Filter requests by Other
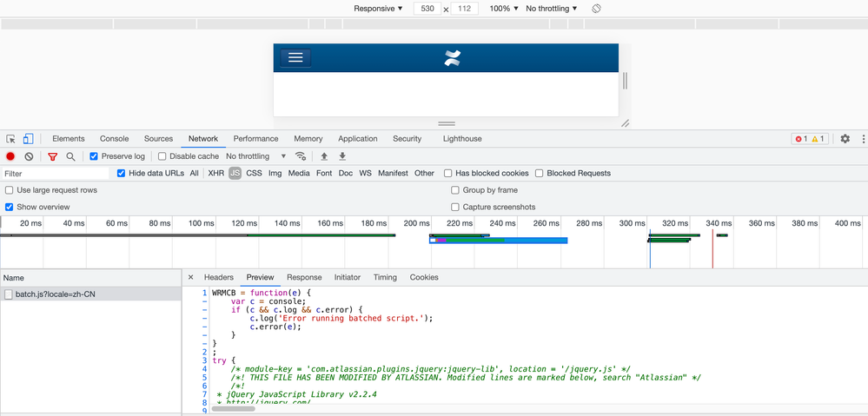The image size is (868, 416). pyautogui.click(x=425, y=173)
